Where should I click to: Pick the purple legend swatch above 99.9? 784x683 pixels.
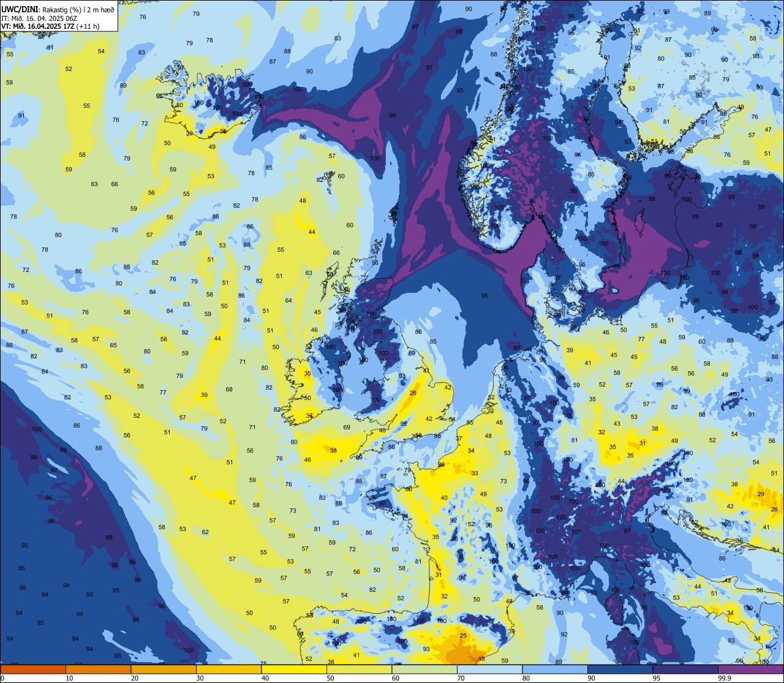point(750,669)
